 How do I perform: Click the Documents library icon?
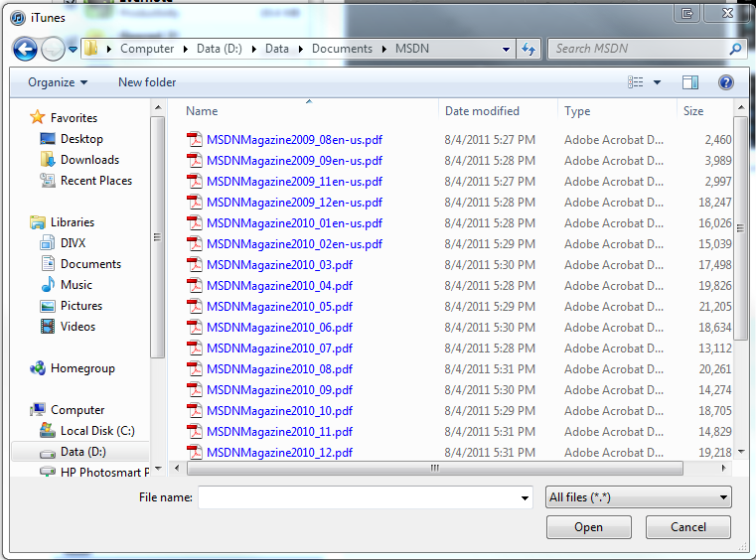[x=48, y=263]
